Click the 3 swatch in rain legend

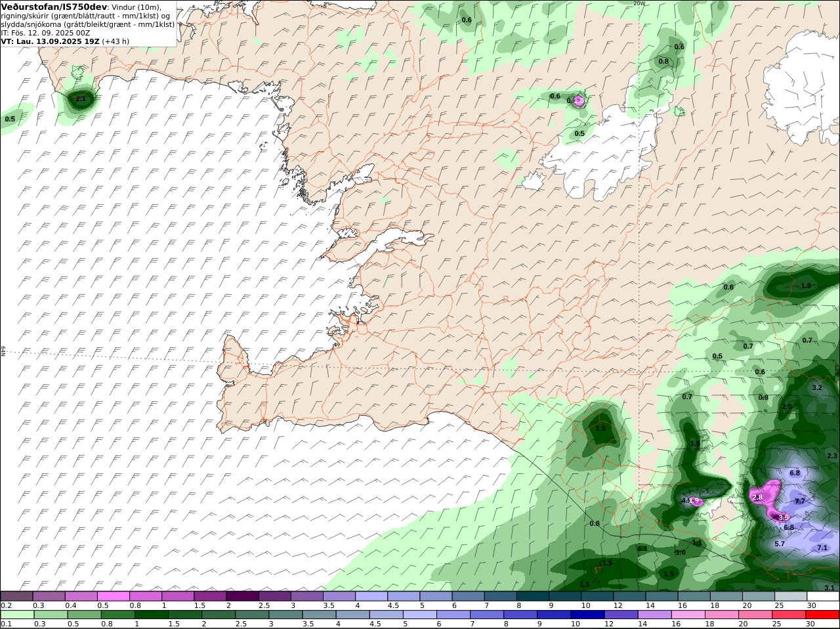pyautogui.click(x=285, y=615)
